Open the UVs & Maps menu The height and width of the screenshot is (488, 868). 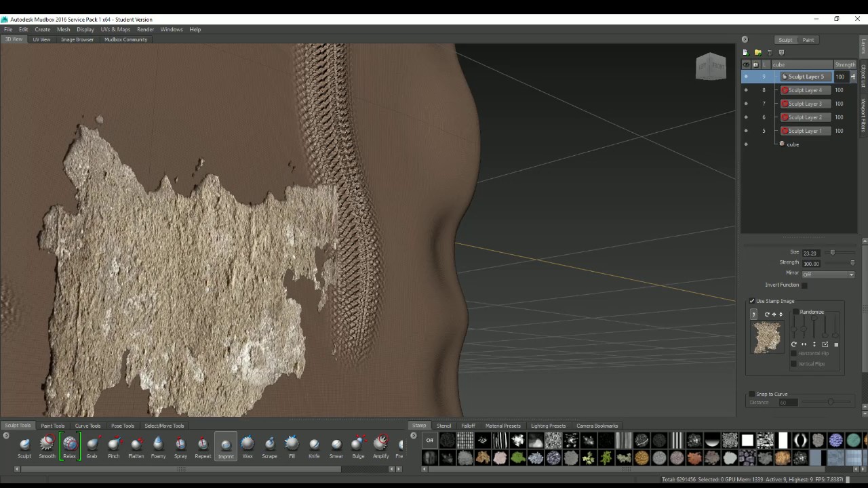click(115, 29)
